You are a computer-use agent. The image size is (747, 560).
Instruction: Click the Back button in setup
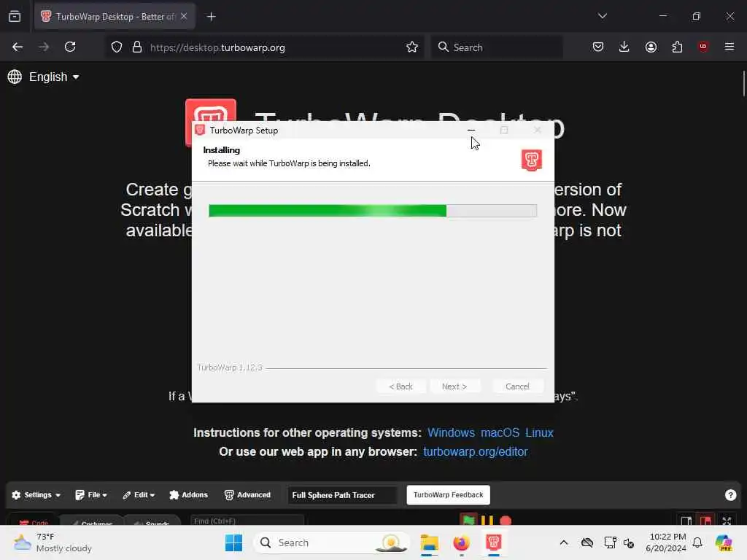401,386
